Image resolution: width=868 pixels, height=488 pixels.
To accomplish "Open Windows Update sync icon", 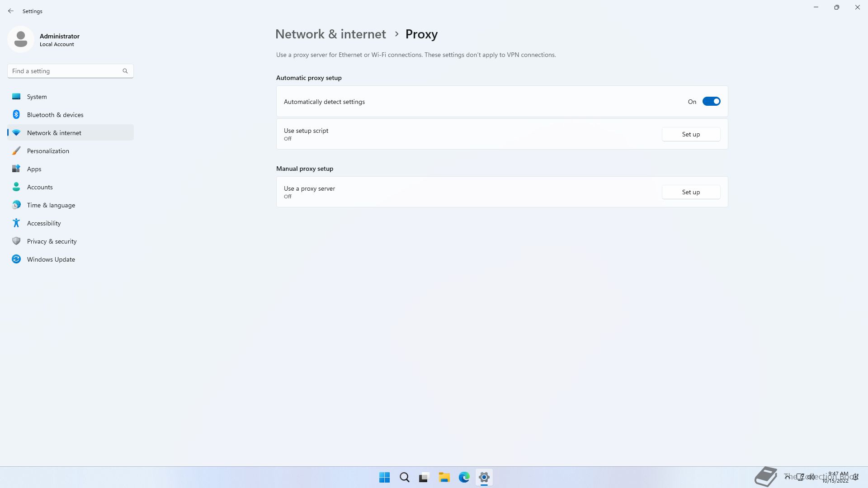I will [x=16, y=259].
